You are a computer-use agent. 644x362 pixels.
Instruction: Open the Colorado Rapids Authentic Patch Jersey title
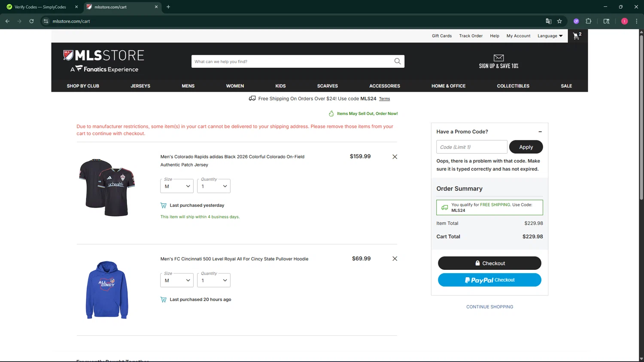[x=232, y=160]
